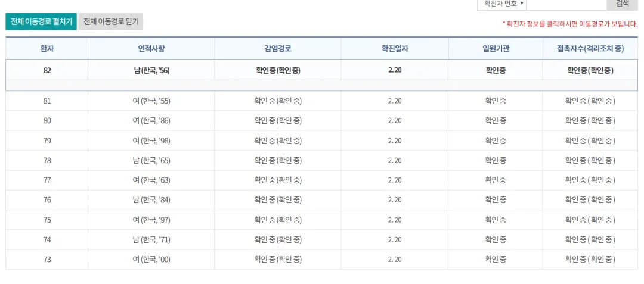Open the 확진자 번호 search dropdown
The width and height of the screenshot is (644, 284).
coord(501,4)
